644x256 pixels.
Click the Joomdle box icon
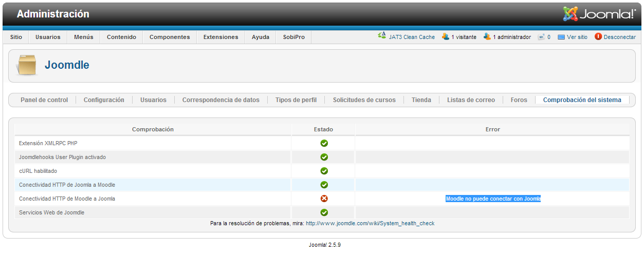pos(27,65)
